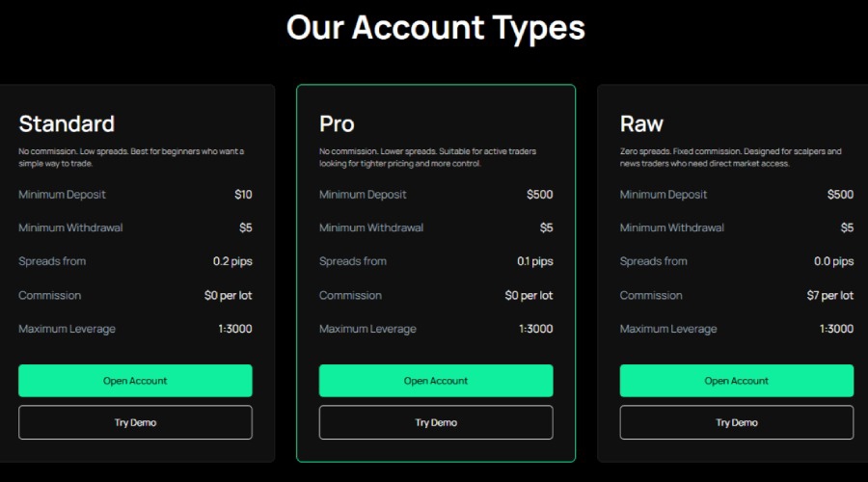The width and height of the screenshot is (868, 482).
Task: Click the Standard Minimum Withdrawal label
Action: (x=70, y=228)
